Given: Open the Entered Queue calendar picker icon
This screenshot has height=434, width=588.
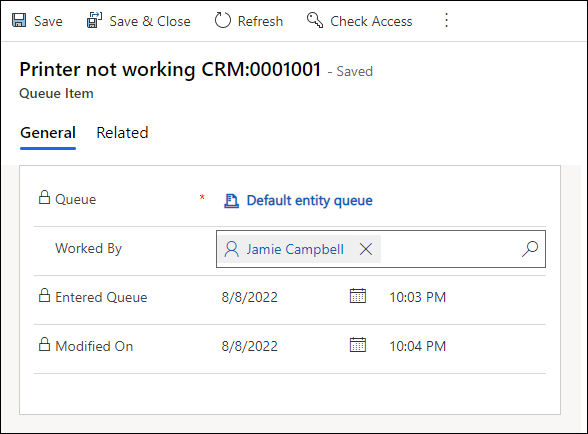Looking at the screenshot, I should click(x=358, y=296).
